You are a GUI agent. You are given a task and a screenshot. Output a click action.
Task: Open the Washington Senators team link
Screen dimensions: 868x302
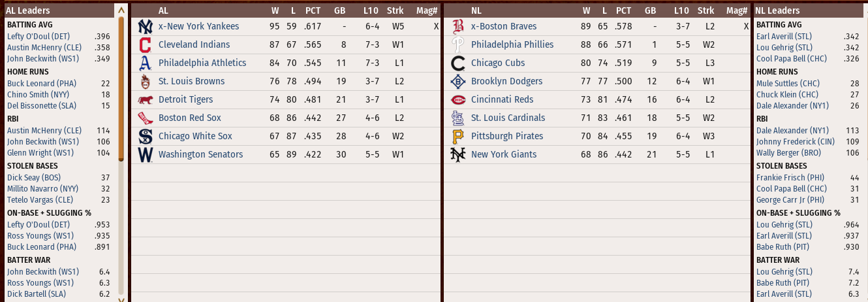[200, 155]
